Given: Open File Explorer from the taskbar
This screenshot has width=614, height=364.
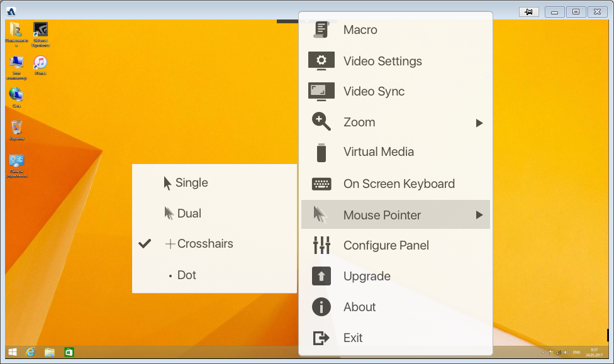Looking at the screenshot, I should [49, 352].
